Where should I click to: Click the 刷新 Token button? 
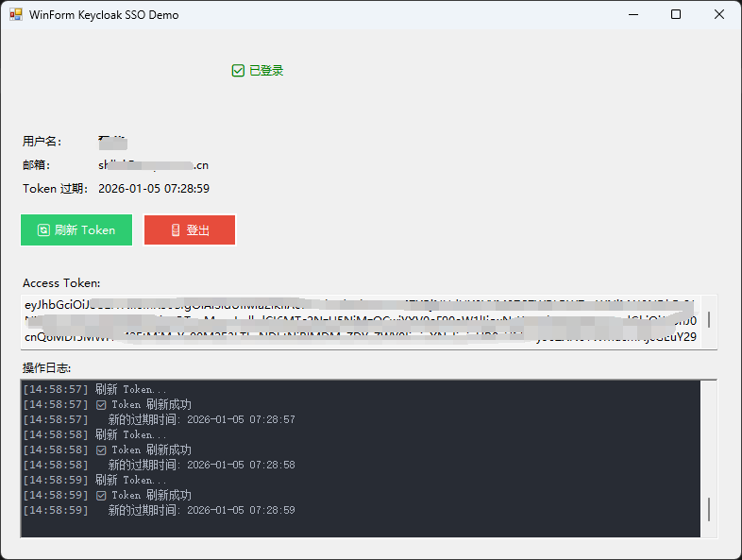click(x=76, y=230)
